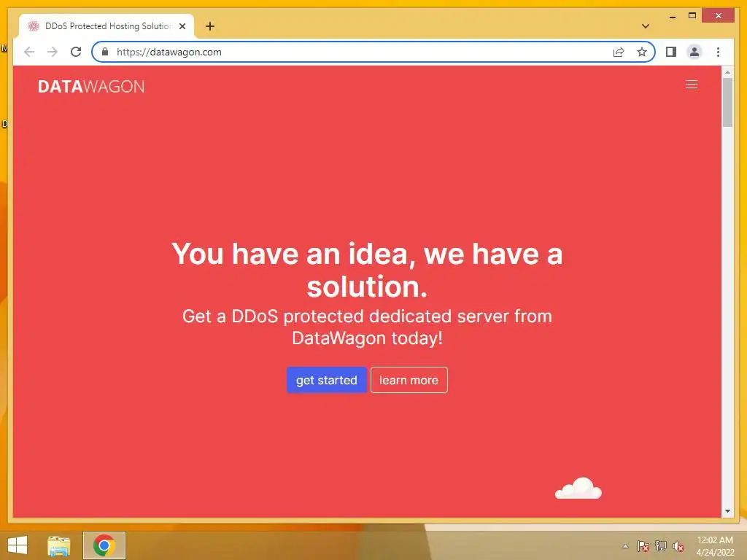The width and height of the screenshot is (747, 560).
Task: Click the Chrome taskbar icon
Action: [x=104, y=545]
